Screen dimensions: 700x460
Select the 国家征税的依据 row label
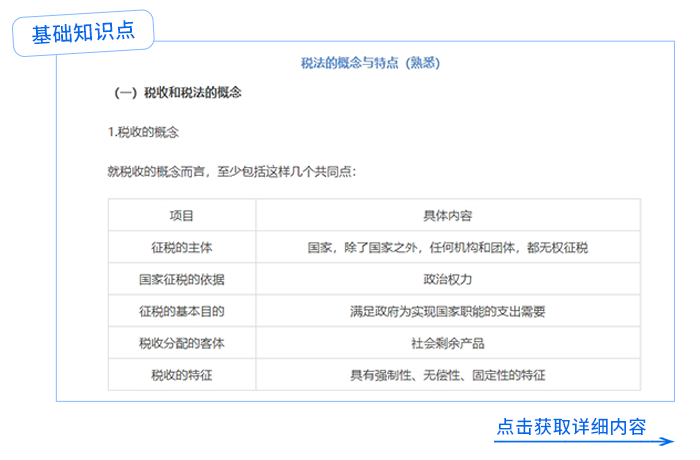tap(182, 279)
